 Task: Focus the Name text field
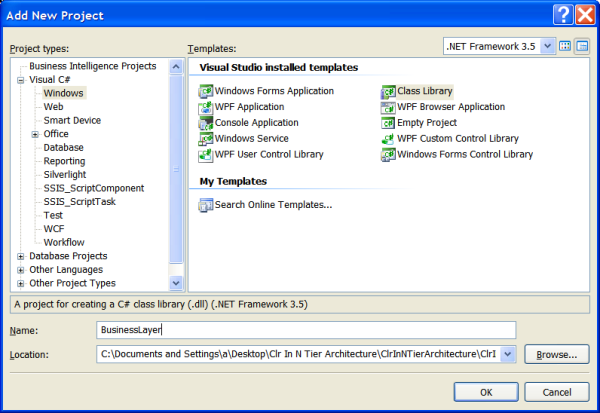click(306, 330)
